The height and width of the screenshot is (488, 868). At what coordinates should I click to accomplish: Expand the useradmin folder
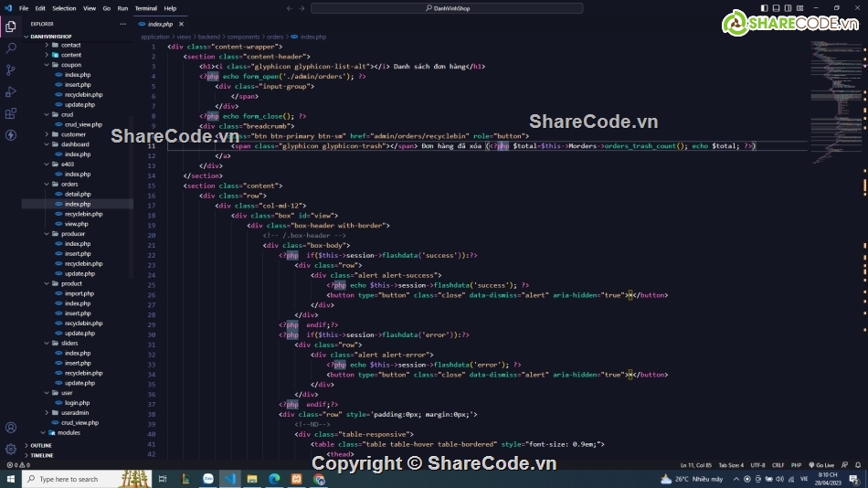[x=47, y=413]
